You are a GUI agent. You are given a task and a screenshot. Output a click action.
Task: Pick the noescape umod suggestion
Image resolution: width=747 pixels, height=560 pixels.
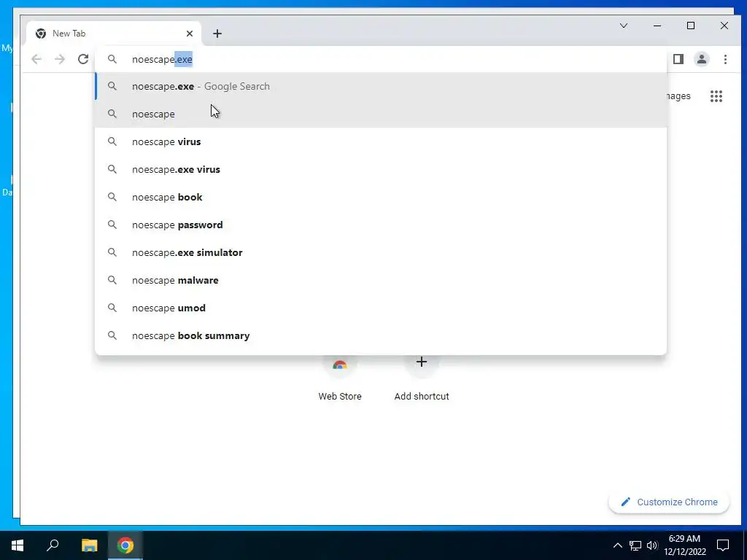[x=381, y=308]
